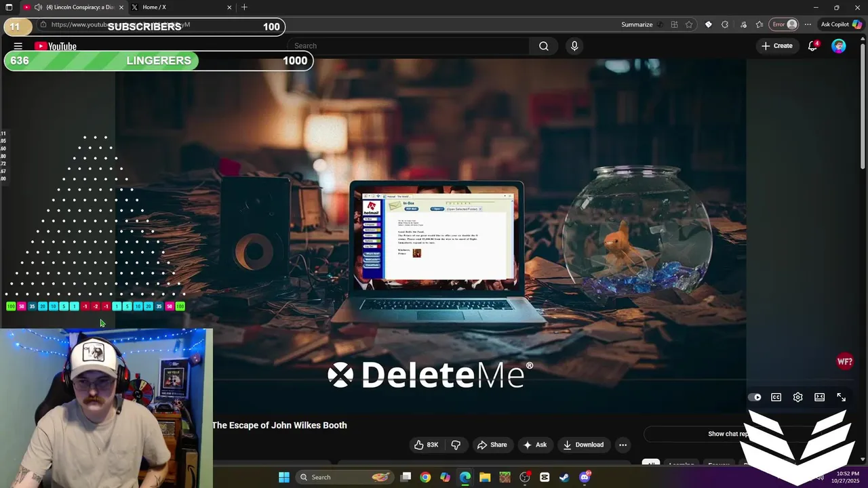Open Ask Copilot
The height and width of the screenshot is (488, 868).
[x=841, y=24]
